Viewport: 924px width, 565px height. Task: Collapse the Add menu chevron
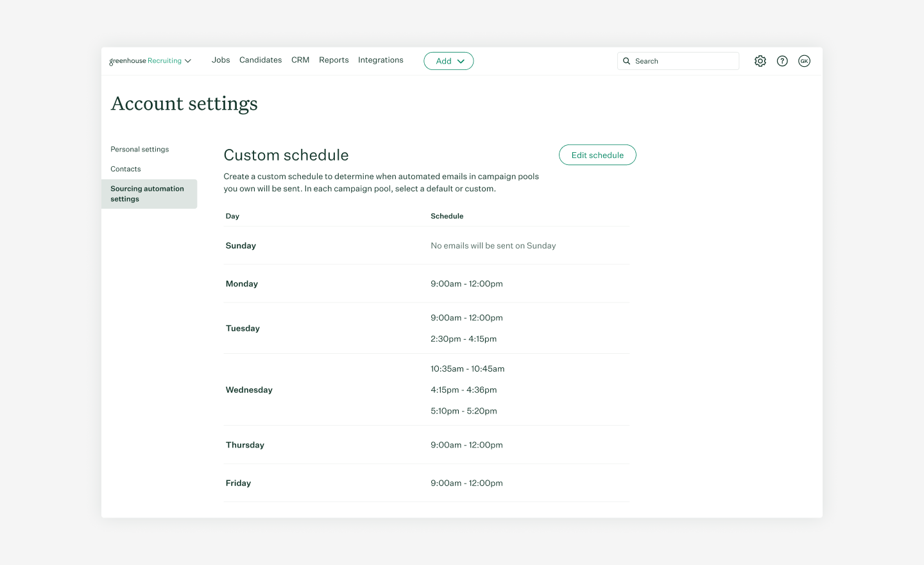(x=461, y=61)
